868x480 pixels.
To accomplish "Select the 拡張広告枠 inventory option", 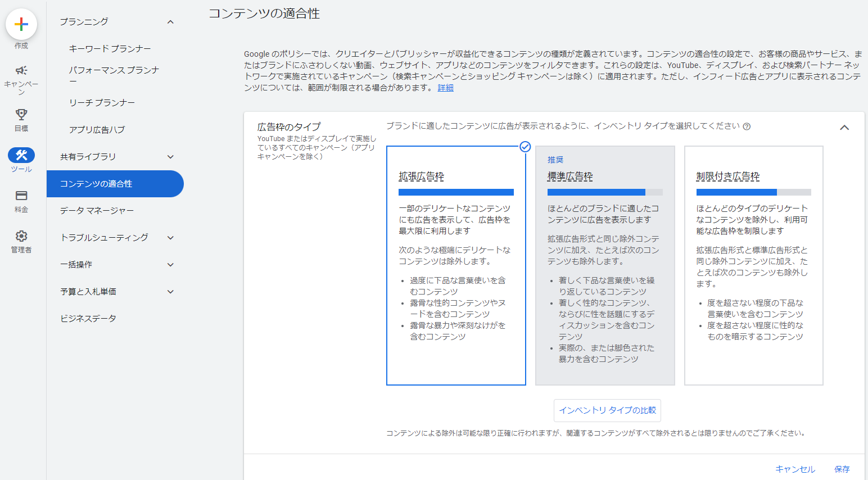I will [x=456, y=265].
